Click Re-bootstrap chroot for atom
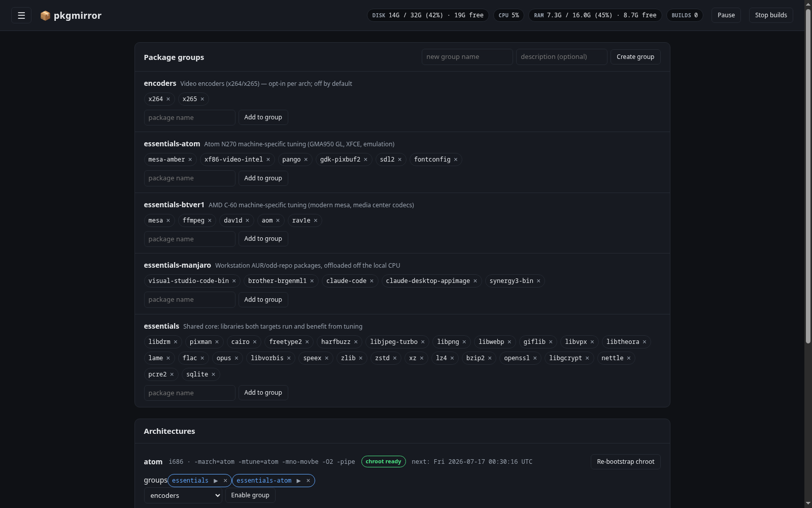 click(625, 462)
